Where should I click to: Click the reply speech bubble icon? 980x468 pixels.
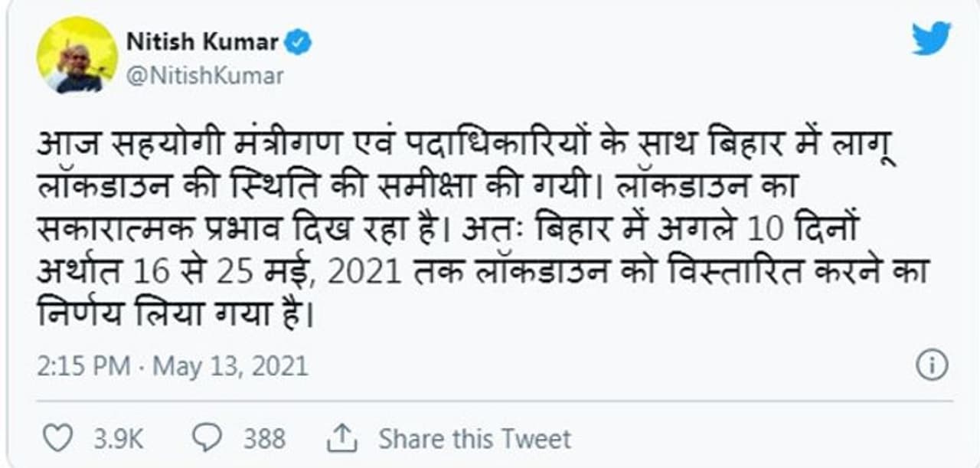click(x=207, y=438)
